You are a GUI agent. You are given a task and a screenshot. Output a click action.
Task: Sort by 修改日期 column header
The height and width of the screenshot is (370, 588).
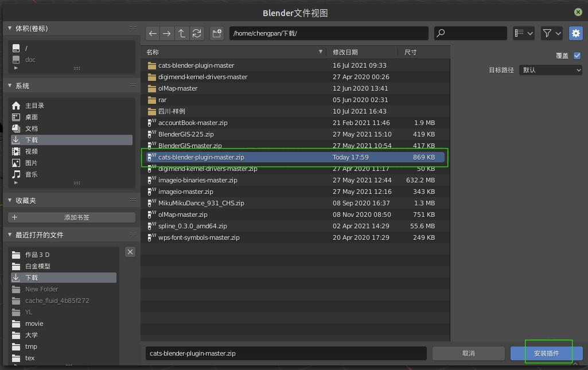pos(362,52)
